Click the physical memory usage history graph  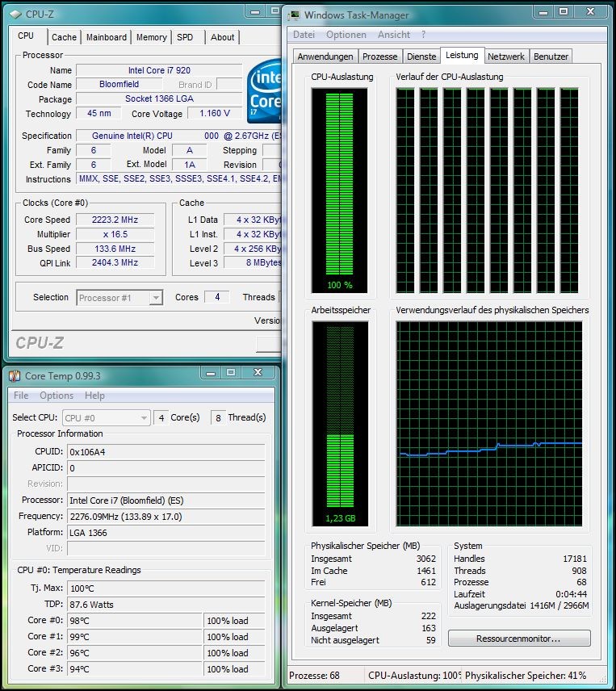[488, 424]
